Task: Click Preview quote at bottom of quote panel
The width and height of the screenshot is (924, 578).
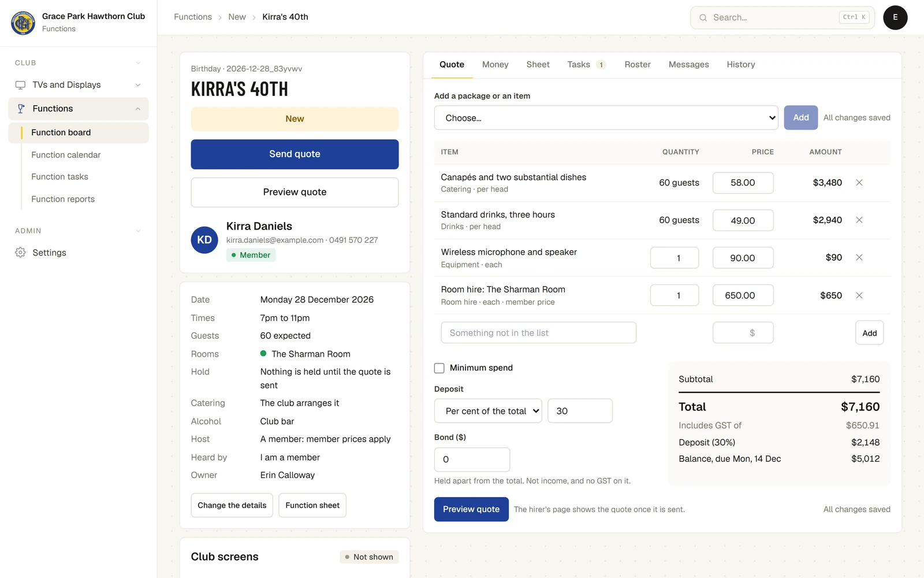Action: click(471, 509)
